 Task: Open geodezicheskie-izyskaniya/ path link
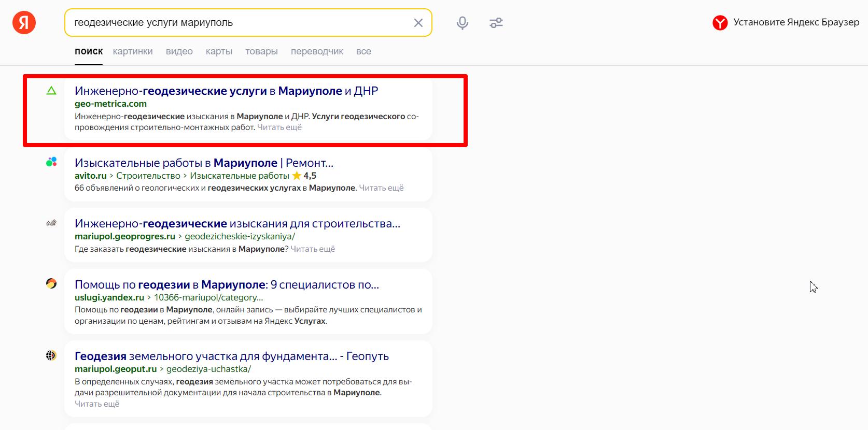[240, 236]
